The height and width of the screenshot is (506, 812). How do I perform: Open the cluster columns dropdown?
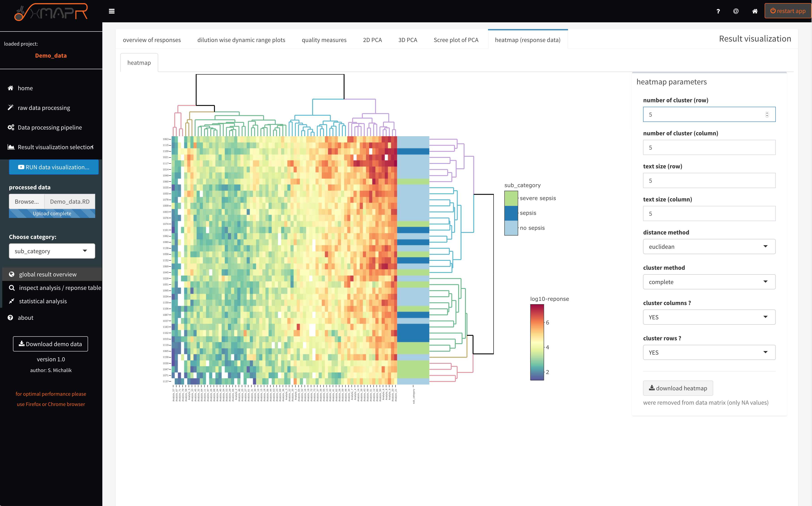[x=709, y=317]
